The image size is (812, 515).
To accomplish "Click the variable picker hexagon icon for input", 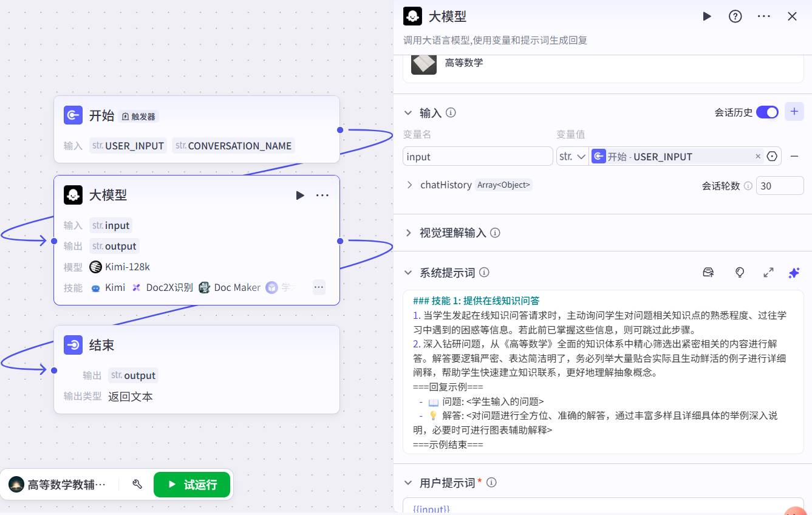I will (x=772, y=157).
